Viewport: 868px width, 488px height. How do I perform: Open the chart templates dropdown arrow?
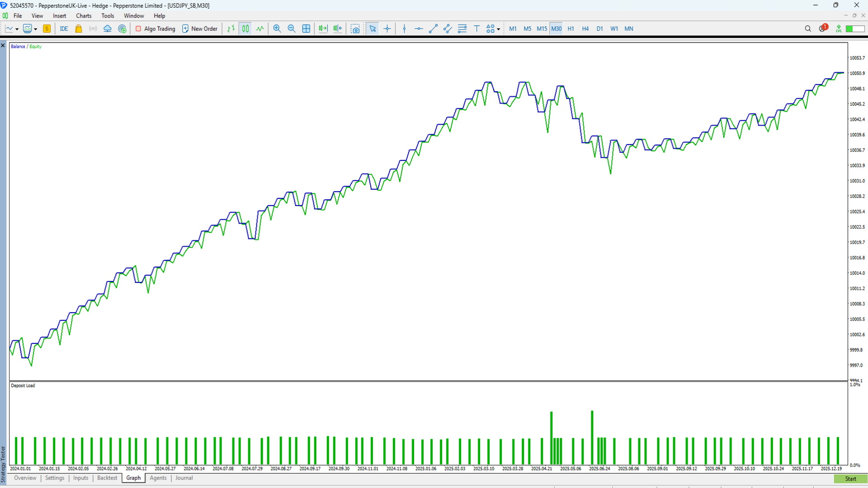click(36, 29)
